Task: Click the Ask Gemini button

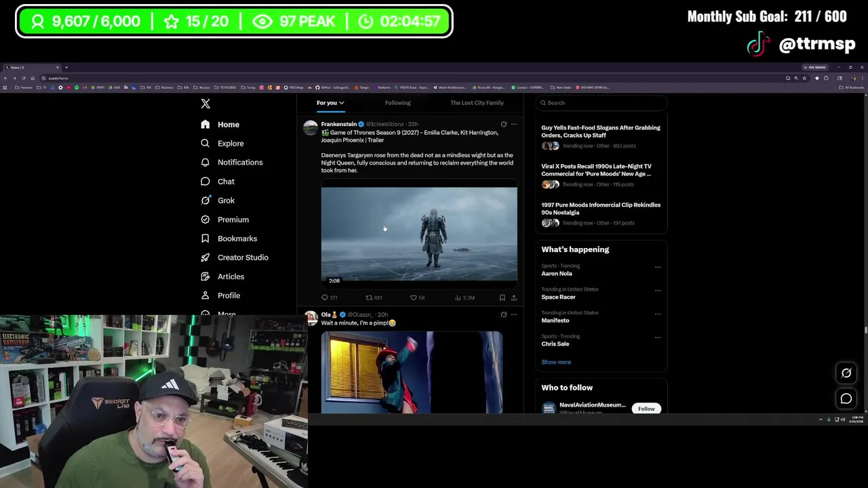Action: coord(816,67)
